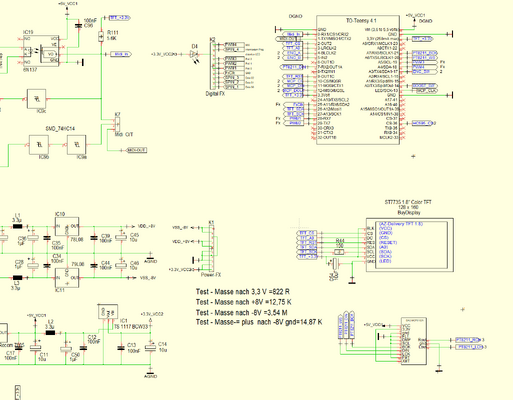Select the K2 Digital FX connector
The image size is (513, 400).
tap(212, 66)
